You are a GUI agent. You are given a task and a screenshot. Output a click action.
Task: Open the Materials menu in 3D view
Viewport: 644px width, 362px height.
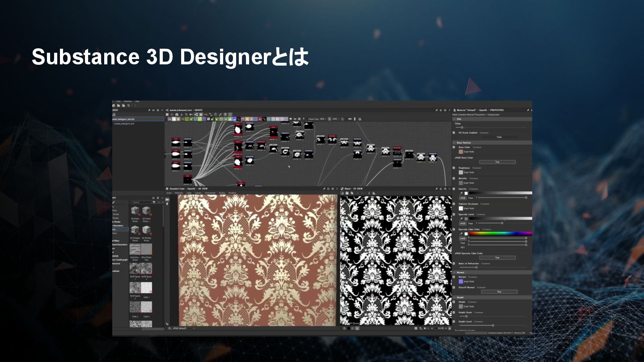(x=178, y=193)
